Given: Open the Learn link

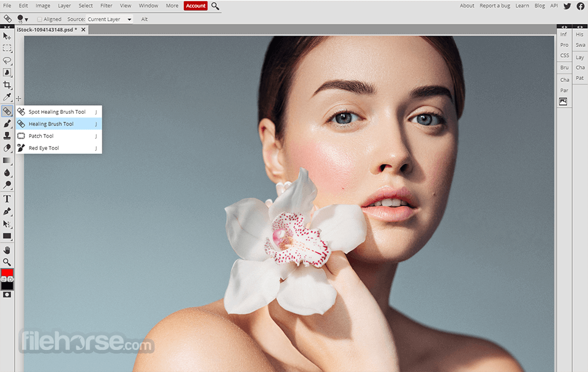Looking at the screenshot, I should click(x=522, y=6).
